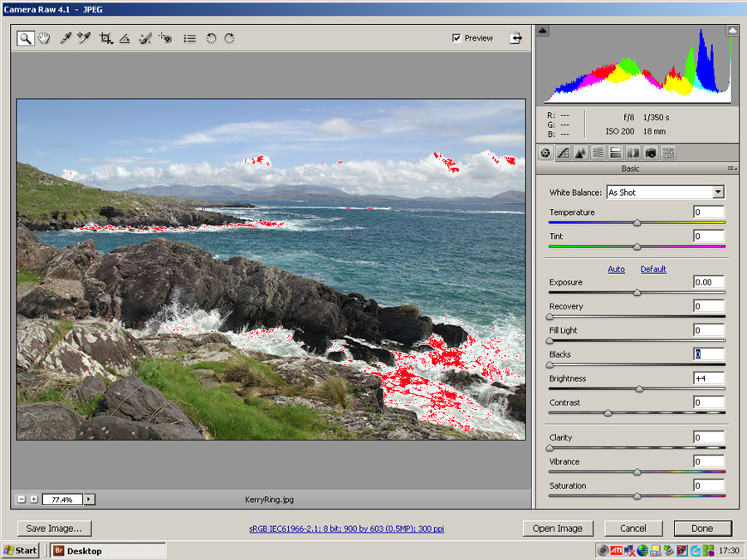Screen dimensions: 747x560
Task: Select the Straighten tool
Action: [124, 38]
